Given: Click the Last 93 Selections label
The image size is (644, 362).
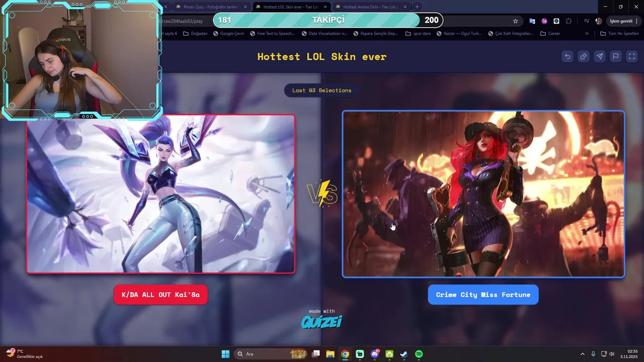Looking at the screenshot, I should coord(322,90).
